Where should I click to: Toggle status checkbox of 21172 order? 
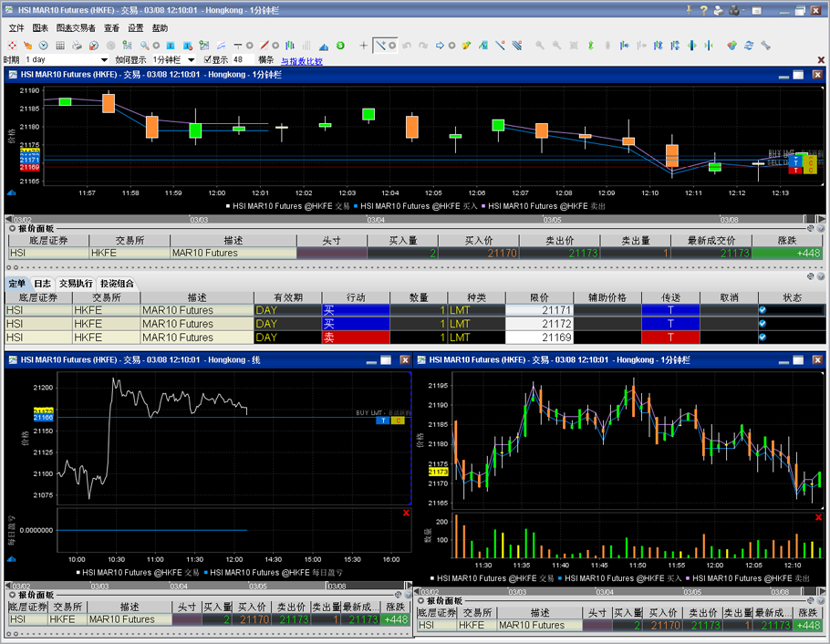pos(763,324)
